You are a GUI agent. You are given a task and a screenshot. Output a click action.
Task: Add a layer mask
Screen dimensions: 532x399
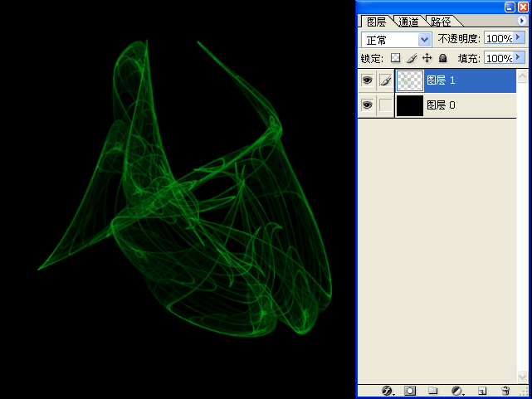pos(410,391)
